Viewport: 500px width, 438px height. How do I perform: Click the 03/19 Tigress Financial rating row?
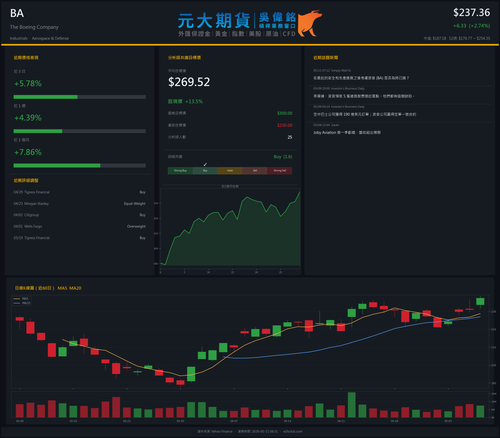(80, 238)
